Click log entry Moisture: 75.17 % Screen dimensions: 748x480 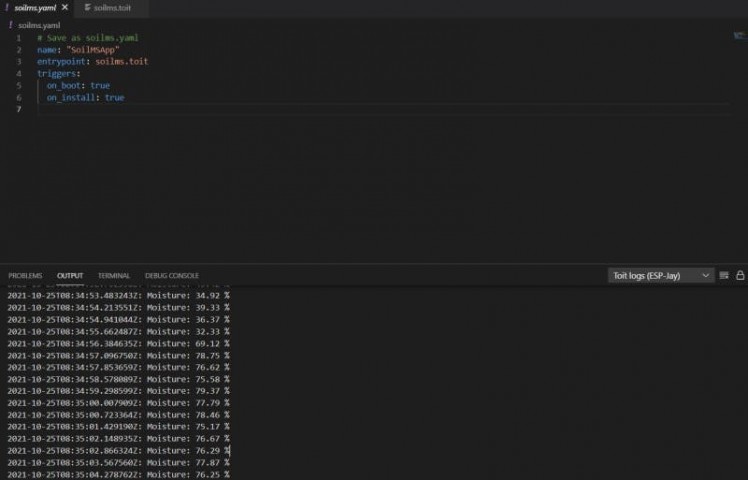[x=118, y=427]
